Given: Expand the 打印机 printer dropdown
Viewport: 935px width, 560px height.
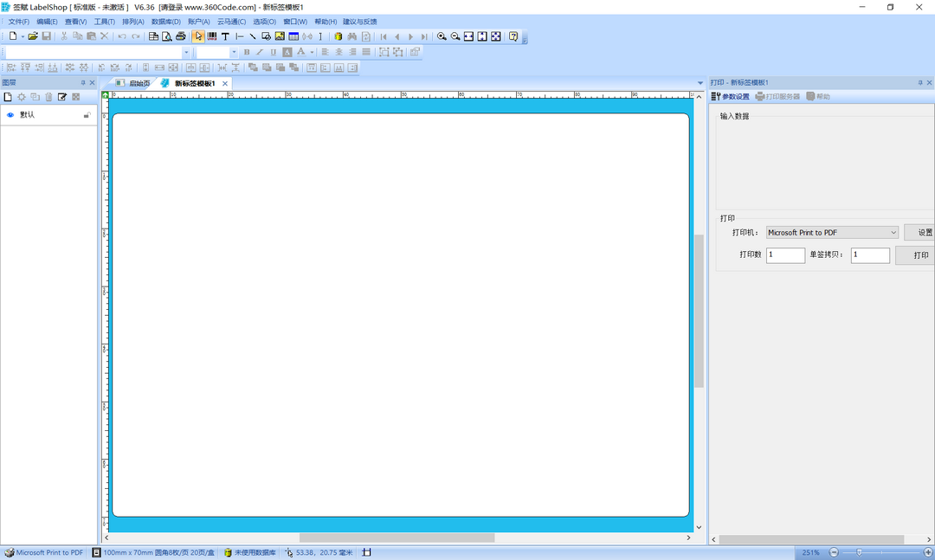Looking at the screenshot, I should (x=893, y=233).
